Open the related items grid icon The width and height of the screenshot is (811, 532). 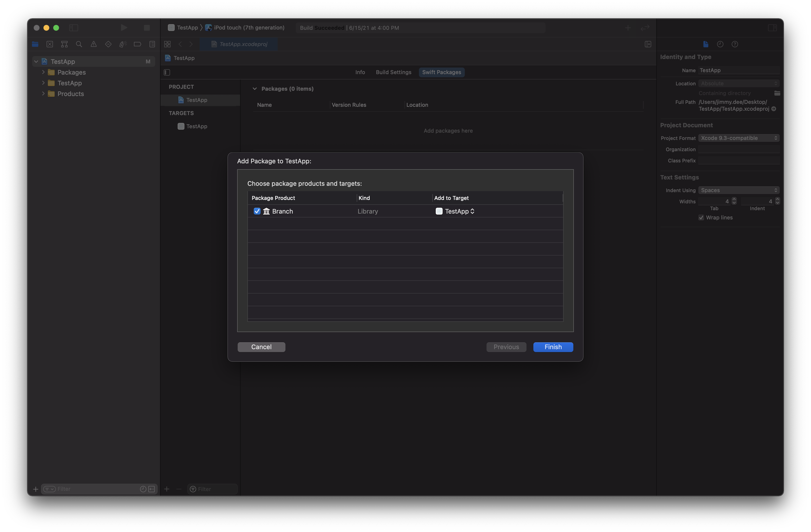point(167,44)
